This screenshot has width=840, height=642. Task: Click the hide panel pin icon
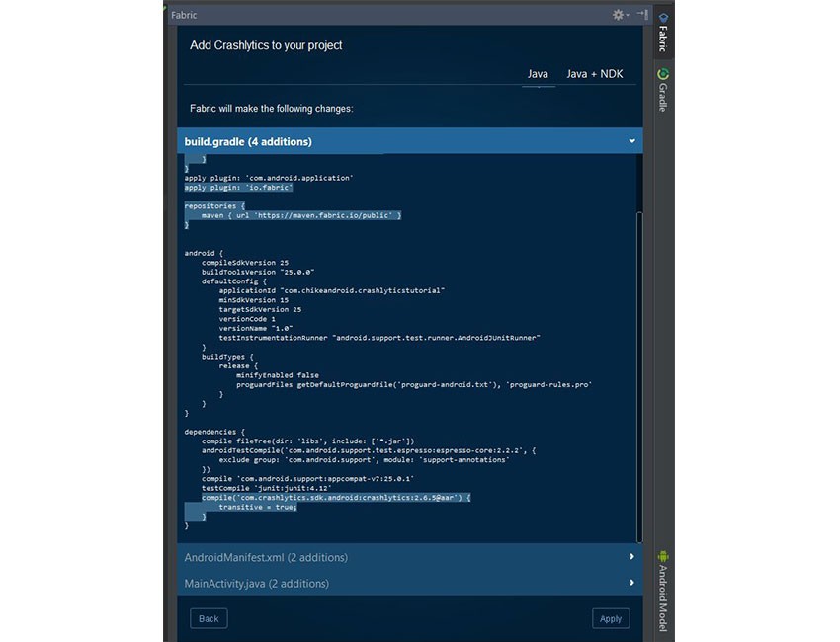642,15
